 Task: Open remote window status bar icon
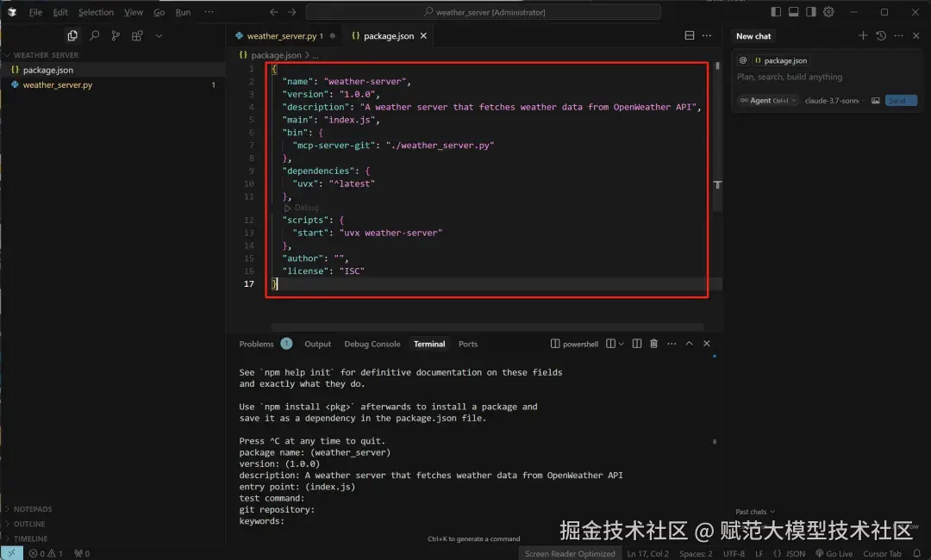coord(12,553)
